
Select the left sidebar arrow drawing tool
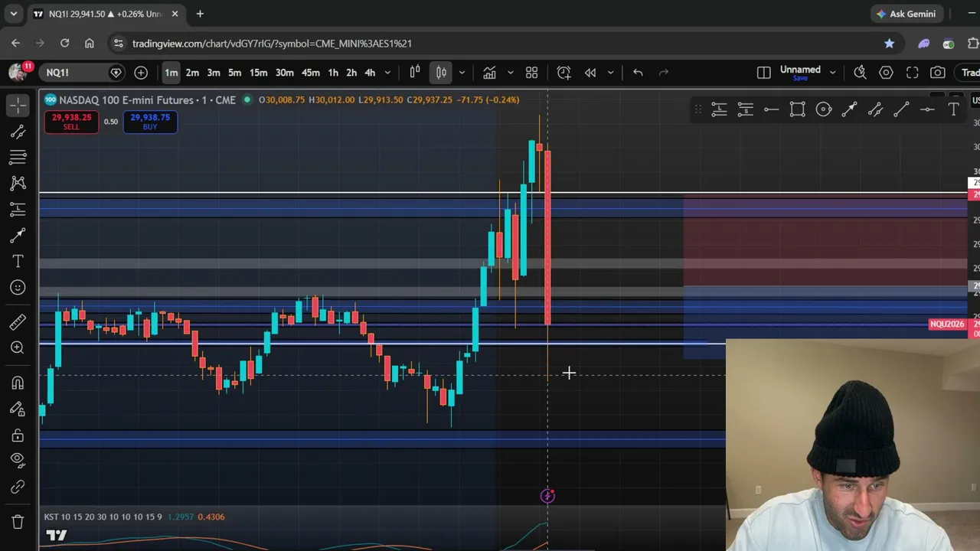18,235
